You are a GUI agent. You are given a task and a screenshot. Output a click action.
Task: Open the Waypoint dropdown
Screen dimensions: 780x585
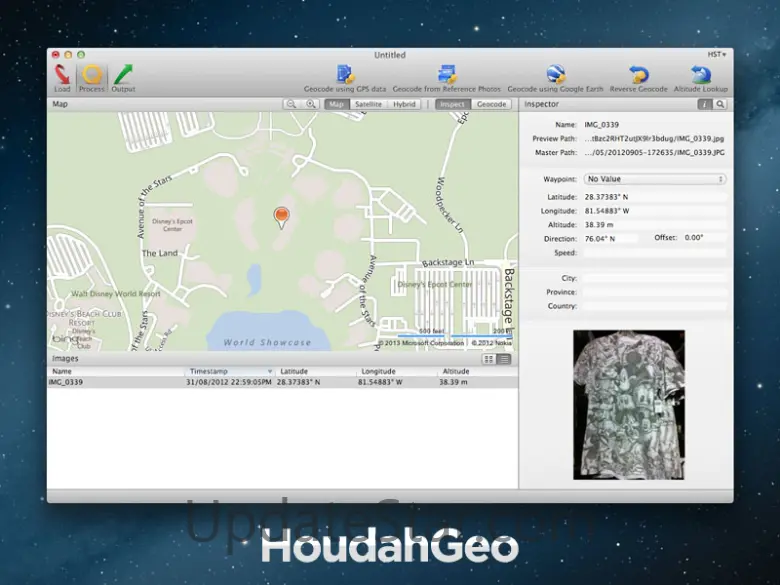click(655, 179)
